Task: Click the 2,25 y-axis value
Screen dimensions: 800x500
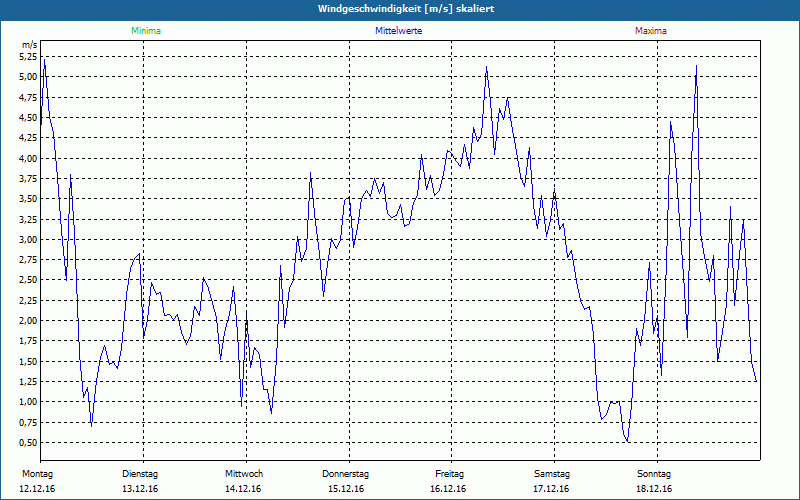Action: [x=28, y=301]
